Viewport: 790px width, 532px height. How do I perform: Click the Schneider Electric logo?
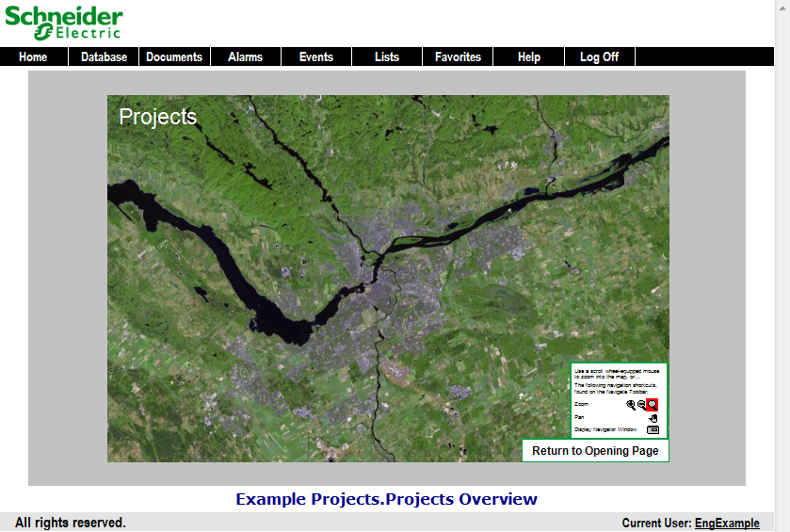(64, 24)
